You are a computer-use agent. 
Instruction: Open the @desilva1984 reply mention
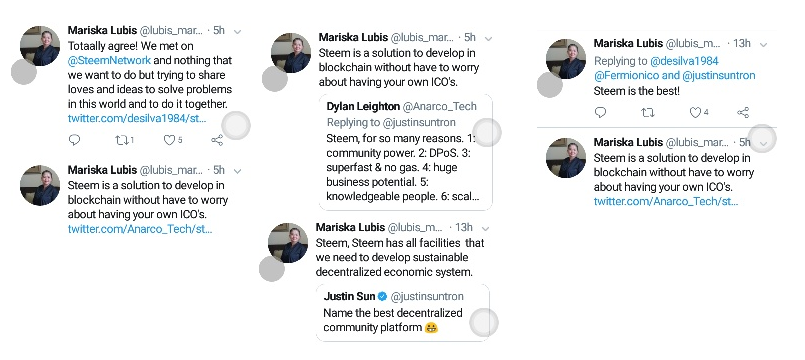coord(684,61)
